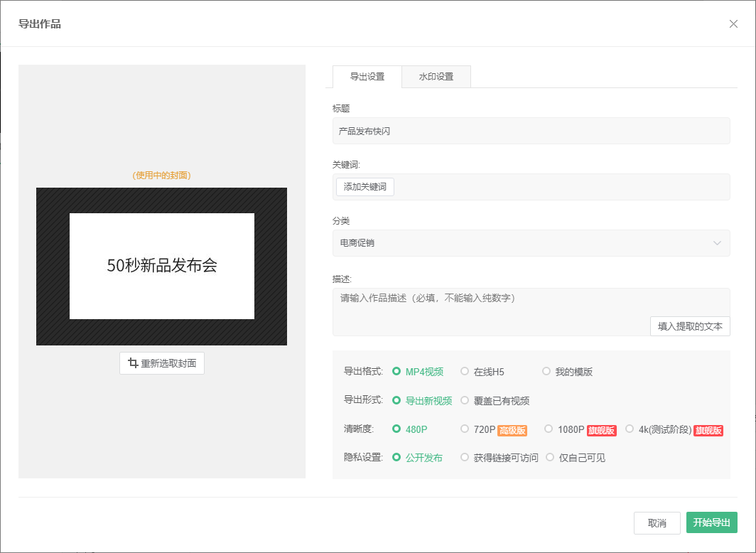Click the 取消 button

[657, 523]
